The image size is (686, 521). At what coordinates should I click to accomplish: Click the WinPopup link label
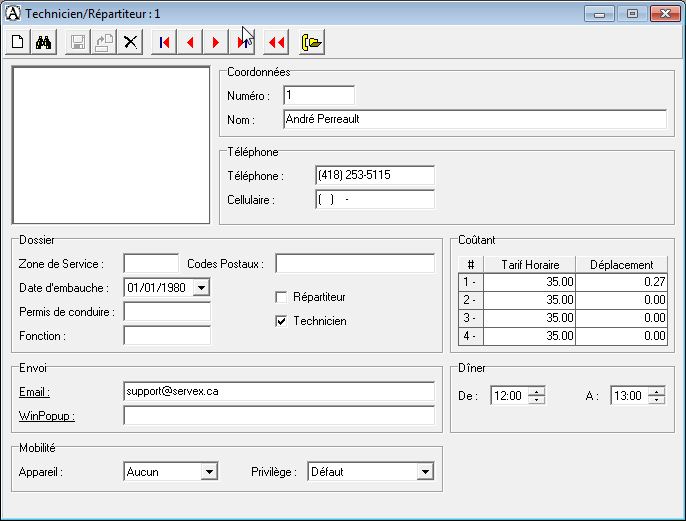(46, 416)
